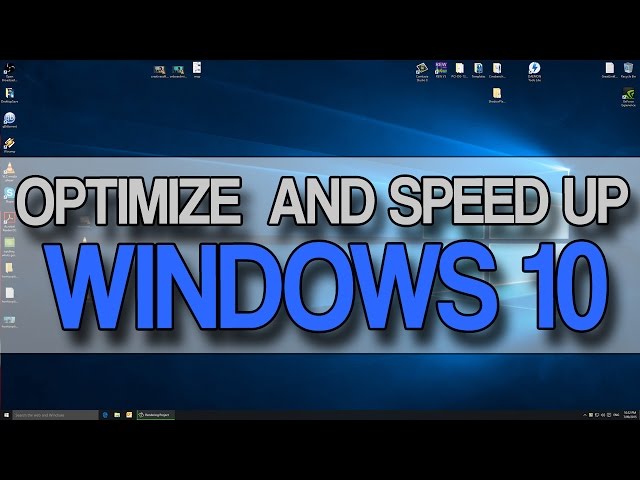Open the left video thumbnail file on desktop
The image size is (640, 480).
(x=159, y=72)
